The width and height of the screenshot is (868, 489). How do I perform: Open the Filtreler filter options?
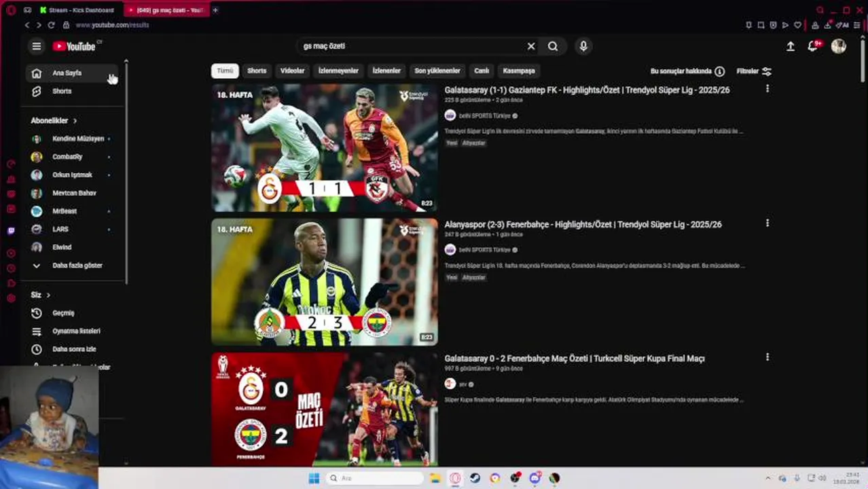pyautogui.click(x=754, y=71)
